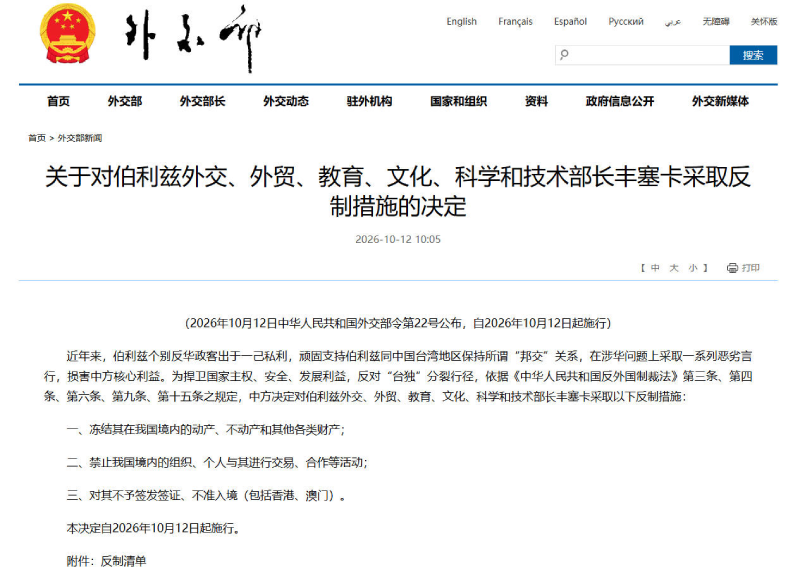Click the 打印 print link
The image size is (800, 586).
[x=751, y=268]
